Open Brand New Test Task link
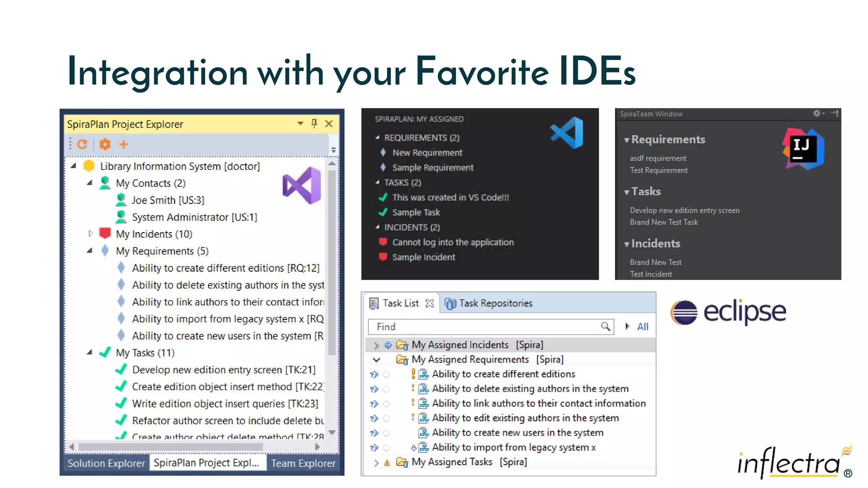Screen dimensions: 868x488 coord(664,222)
